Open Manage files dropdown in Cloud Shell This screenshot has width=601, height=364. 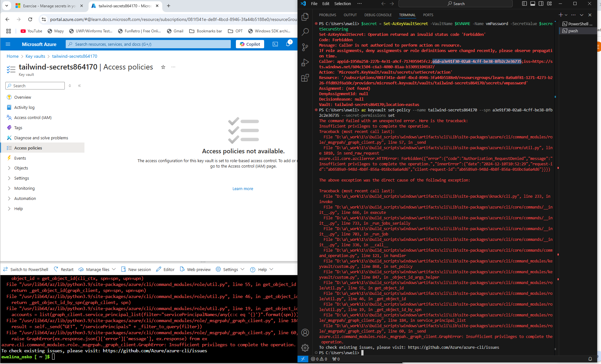pyautogui.click(x=97, y=269)
